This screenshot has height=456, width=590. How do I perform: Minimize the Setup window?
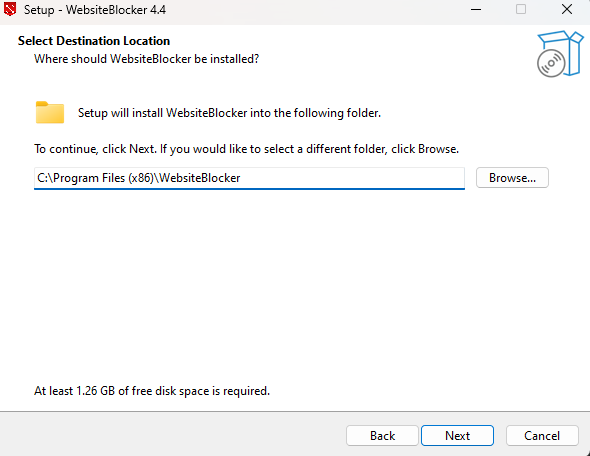(x=476, y=9)
